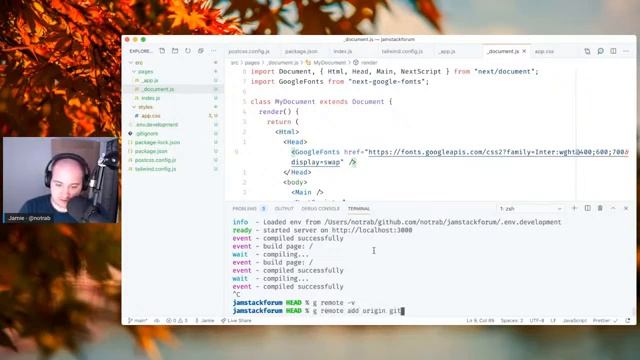Switch to the package.json editor tab
Image resolution: width=640 pixels, height=360 pixels.
click(x=301, y=51)
